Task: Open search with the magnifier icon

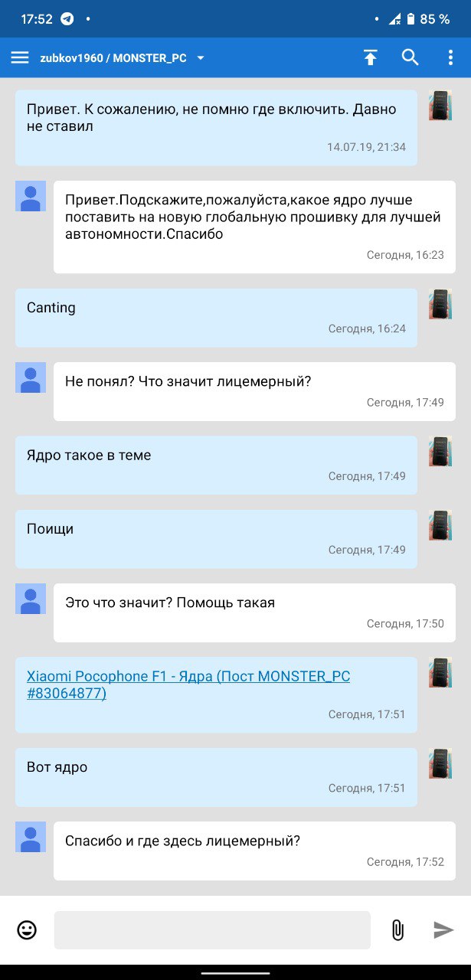Action: pos(410,57)
